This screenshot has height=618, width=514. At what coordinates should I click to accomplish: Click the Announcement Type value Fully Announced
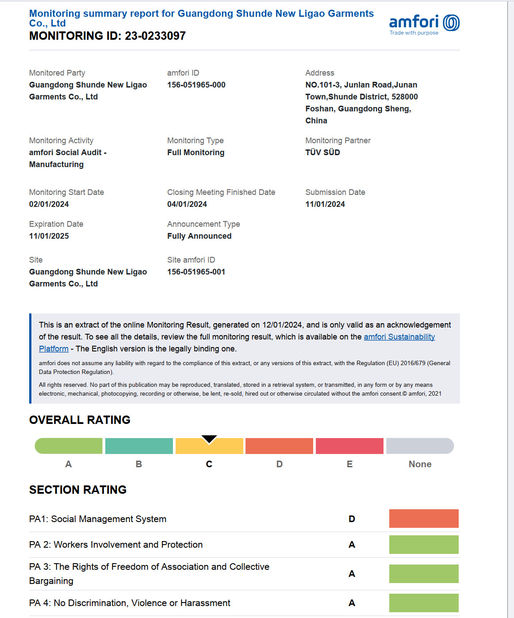pos(199,236)
